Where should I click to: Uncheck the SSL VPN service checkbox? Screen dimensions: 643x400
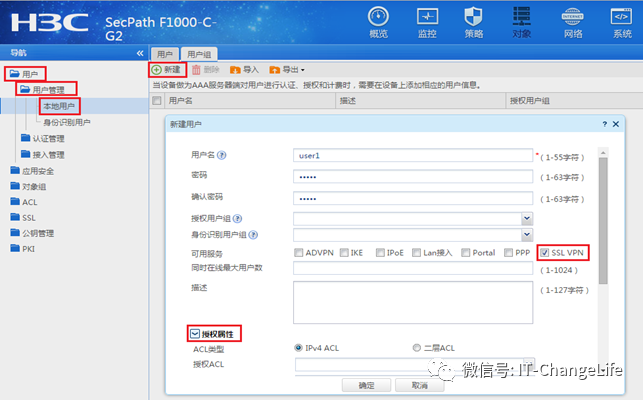click(x=544, y=253)
